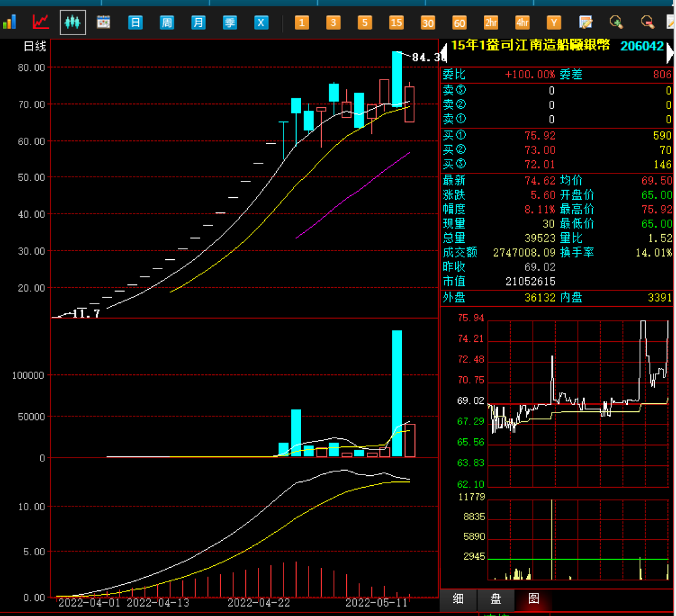This screenshot has width=676, height=616.
Task: Click the 总量 total volume 39523
Action: (540, 239)
